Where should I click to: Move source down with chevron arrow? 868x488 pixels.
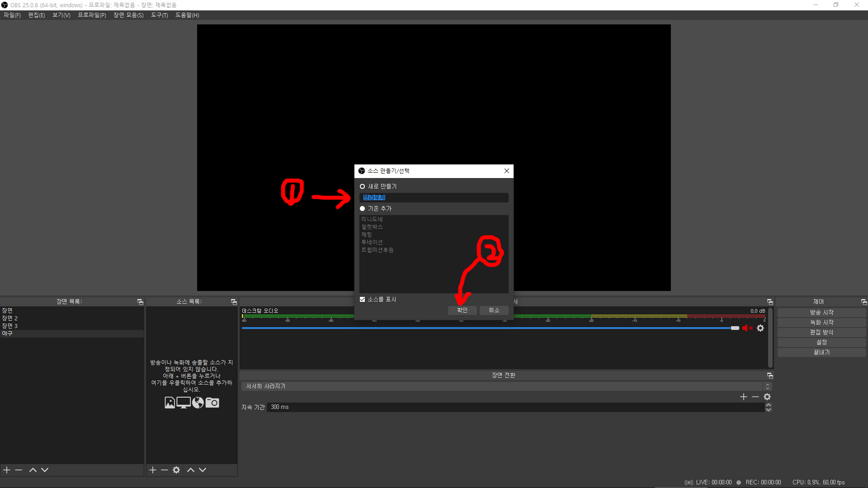coord(203,470)
